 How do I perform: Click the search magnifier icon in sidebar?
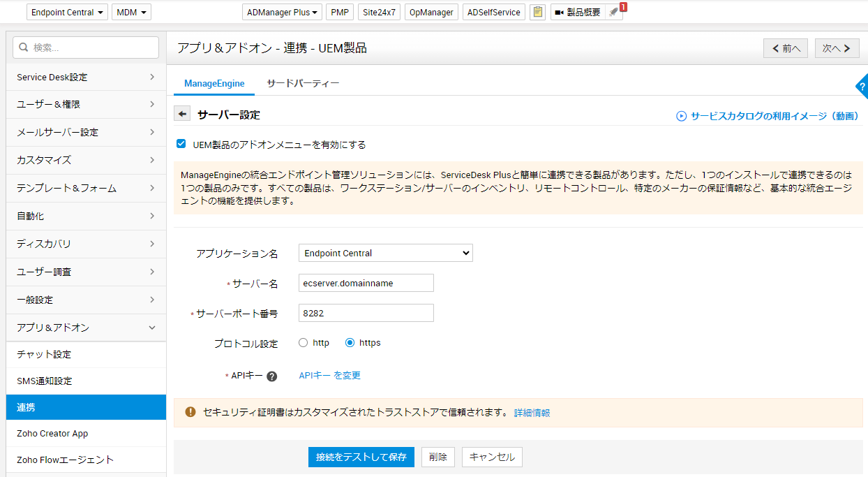point(24,47)
